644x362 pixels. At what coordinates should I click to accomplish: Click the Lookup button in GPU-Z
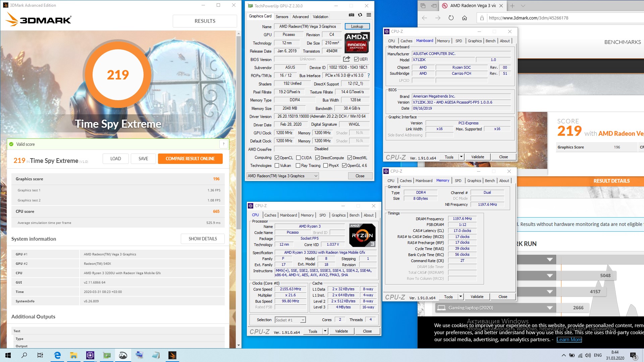[357, 26]
